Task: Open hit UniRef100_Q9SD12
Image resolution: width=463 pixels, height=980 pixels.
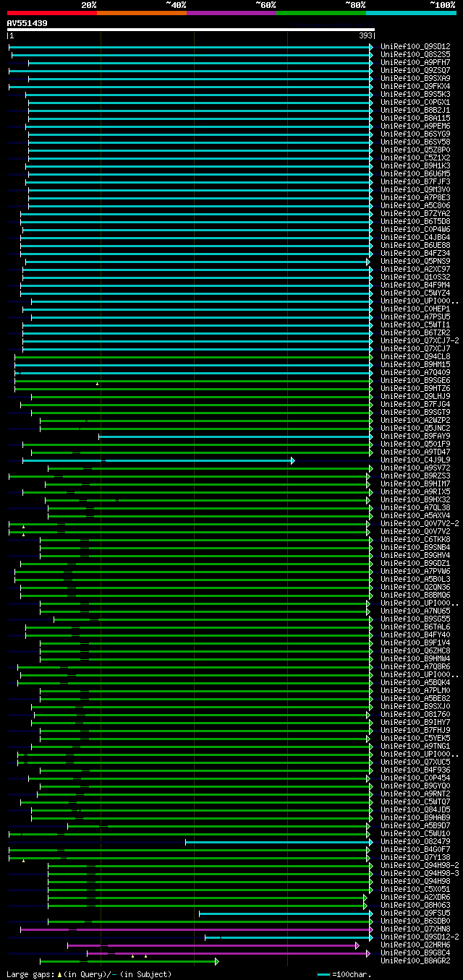Action: pyautogui.click(x=415, y=47)
